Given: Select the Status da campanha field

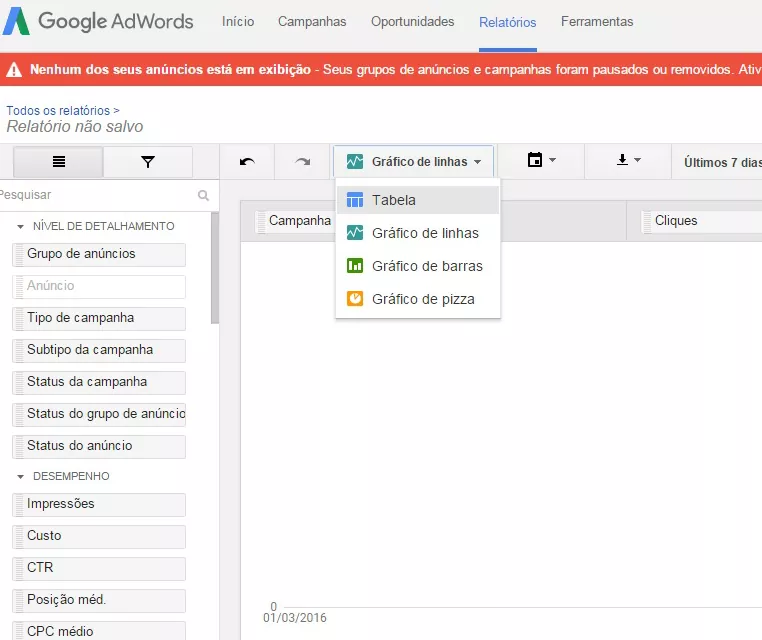Looking at the screenshot, I should pos(99,382).
